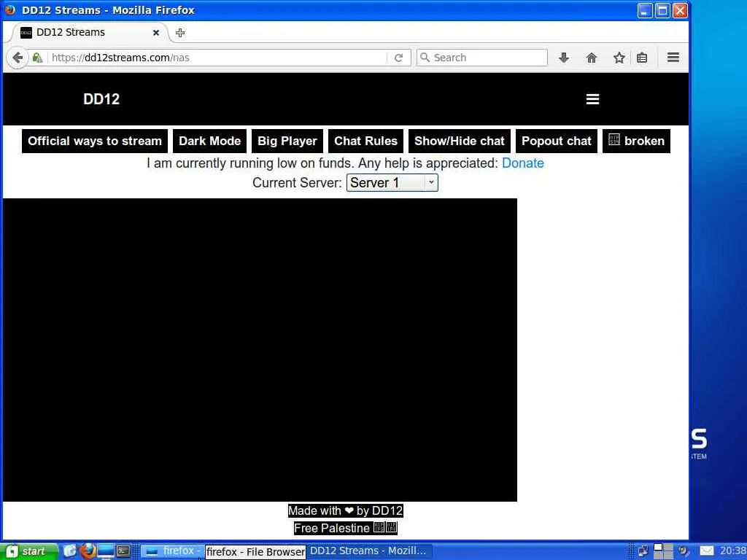Open the Donate link
747x560 pixels.
[x=522, y=163]
